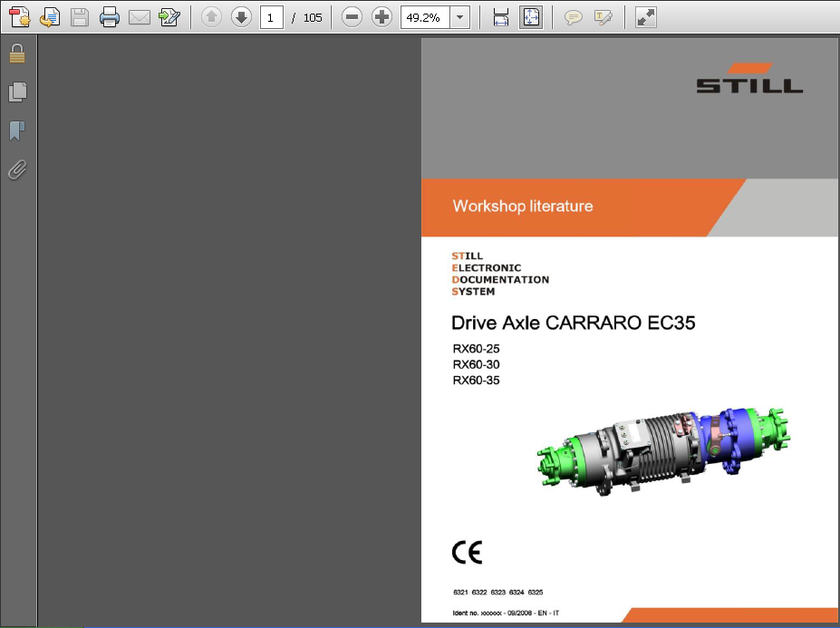Click the zoom field showing 49.2%
The height and width of the screenshot is (628, 840).
[x=425, y=18]
